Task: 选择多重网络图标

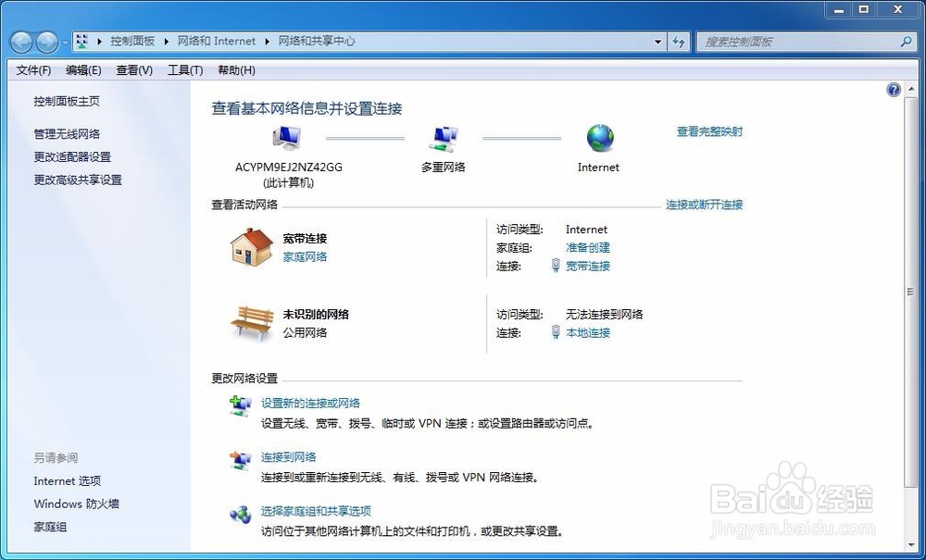Action: point(443,137)
